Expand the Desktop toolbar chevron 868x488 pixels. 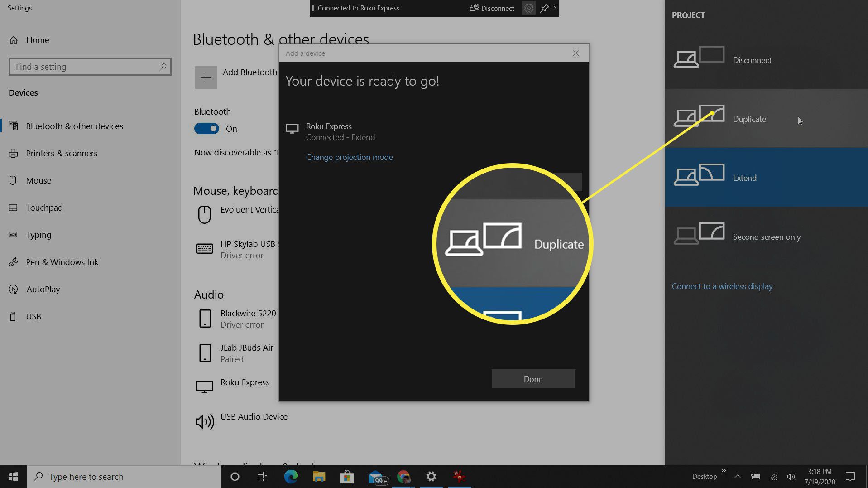point(724,471)
